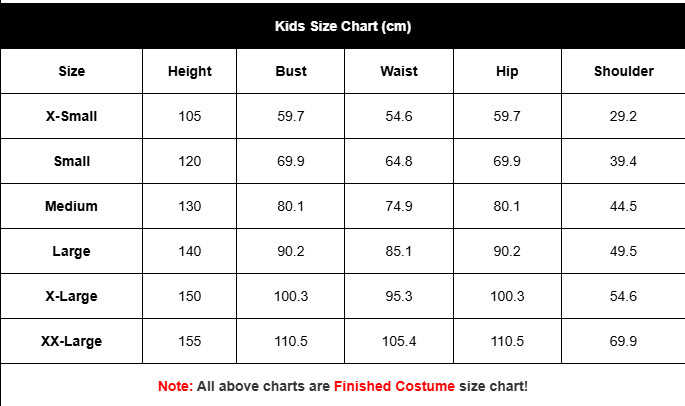Click the Shoulder column header

click(623, 71)
